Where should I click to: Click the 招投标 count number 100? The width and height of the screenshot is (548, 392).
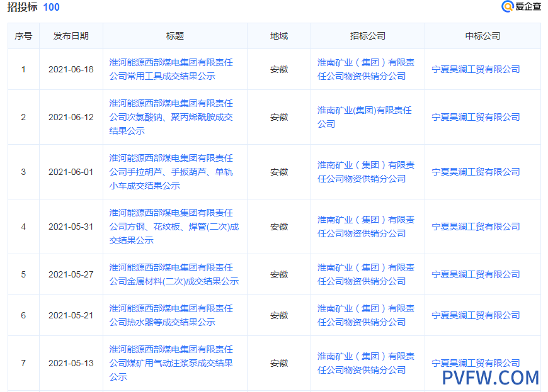(52, 7)
